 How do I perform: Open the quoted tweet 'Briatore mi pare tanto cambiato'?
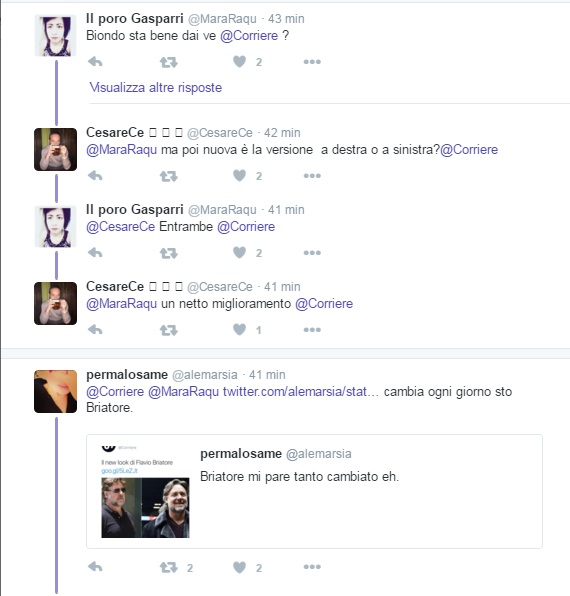point(314,491)
